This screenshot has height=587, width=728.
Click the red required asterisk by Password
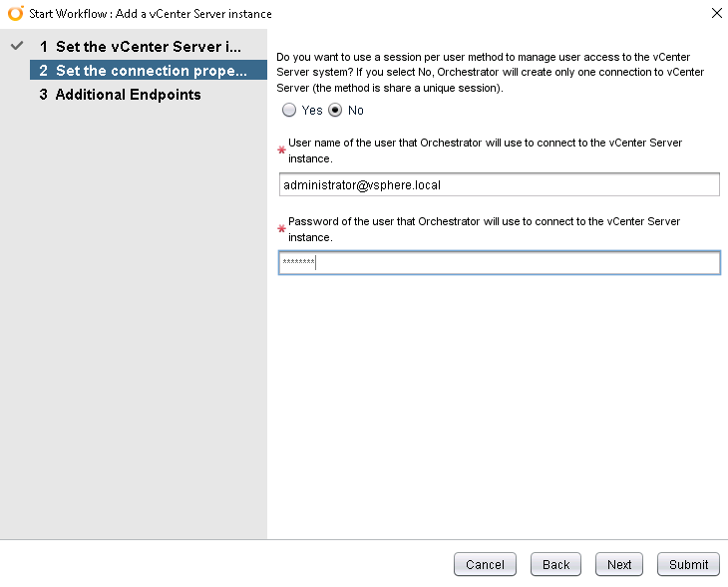281,229
